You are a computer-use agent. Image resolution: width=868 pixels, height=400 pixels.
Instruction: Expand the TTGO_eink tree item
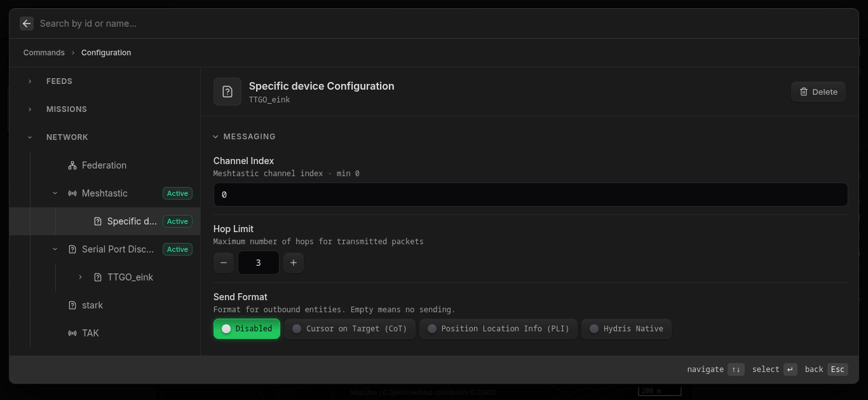pyautogui.click(x=80, y=277)
